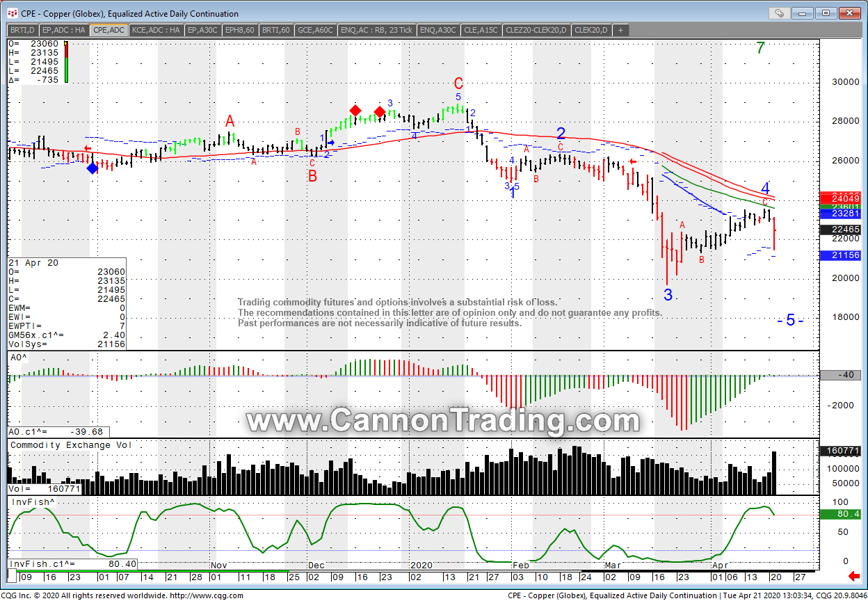Click the AO^ study label

click(19, 357)
